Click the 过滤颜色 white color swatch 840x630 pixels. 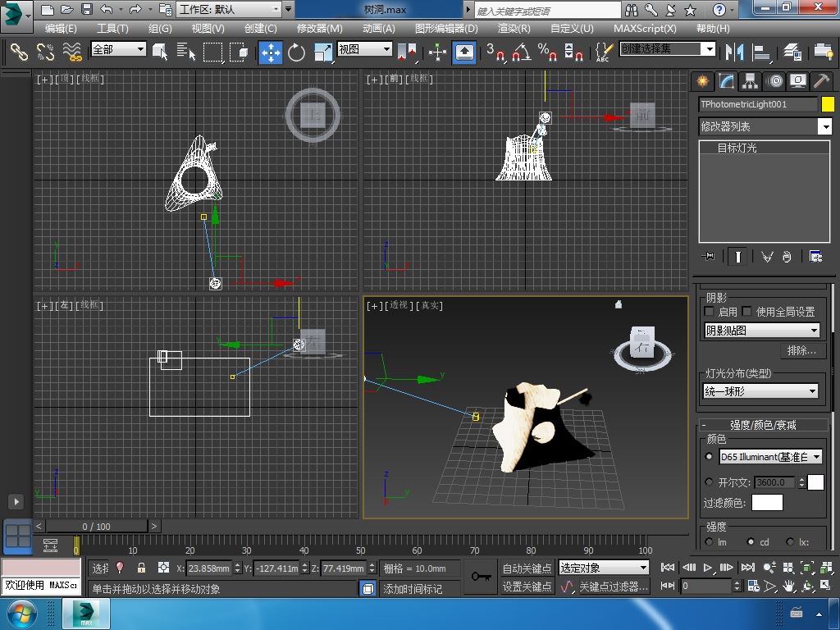767,503
